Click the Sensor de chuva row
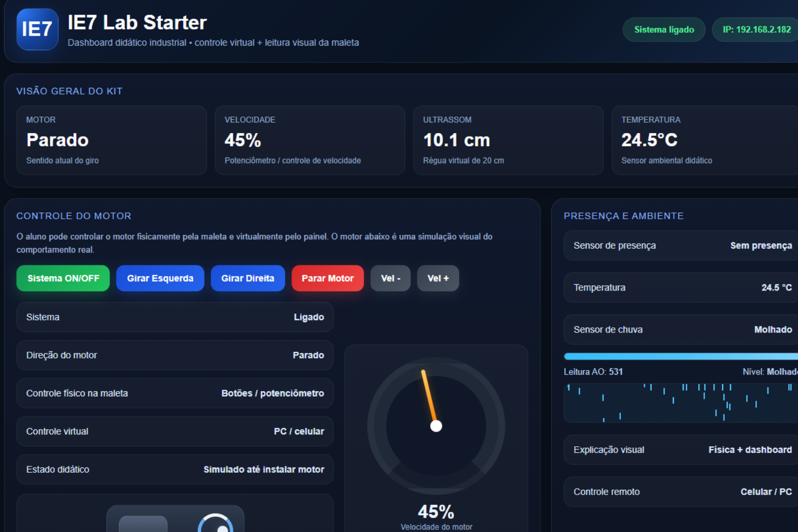This screenshot has width=798, height=532. coord(681,329)
